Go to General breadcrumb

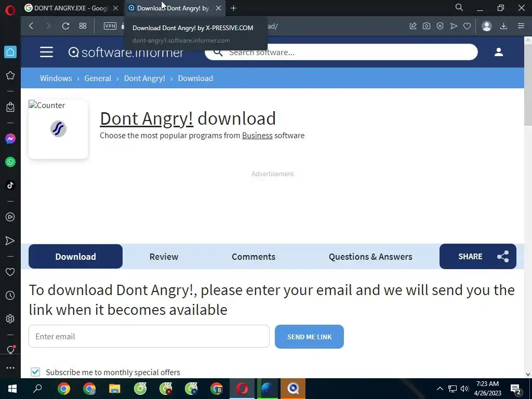98,78
